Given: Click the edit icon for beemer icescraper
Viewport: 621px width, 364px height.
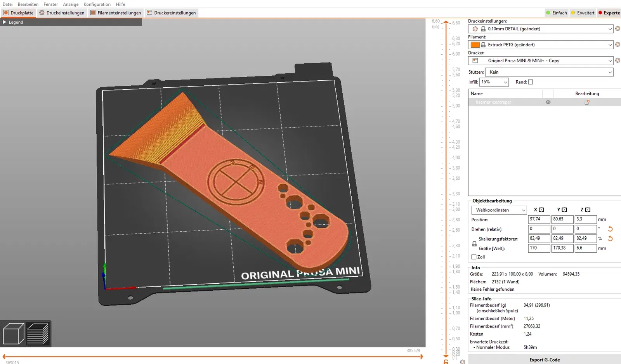Looking at the screenshot, I should click(x=587, y=102).
